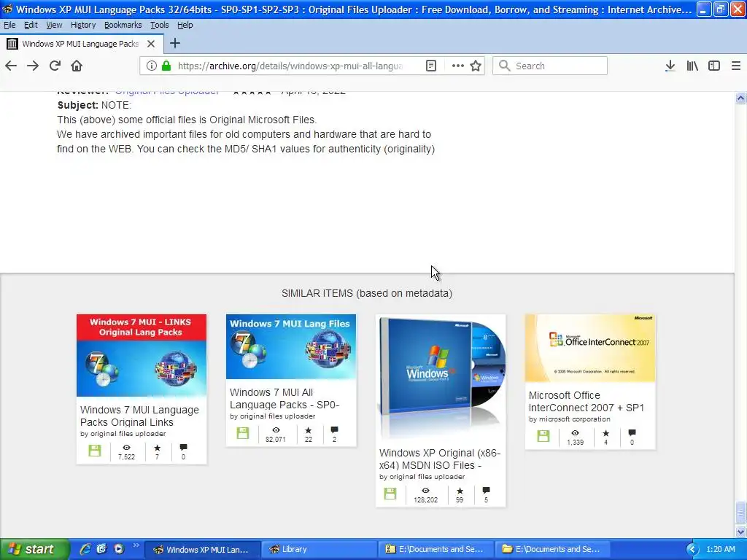747x560 pixels.
Task: Click the comment bubble above 5 reviews
Action: click(486, 491)
